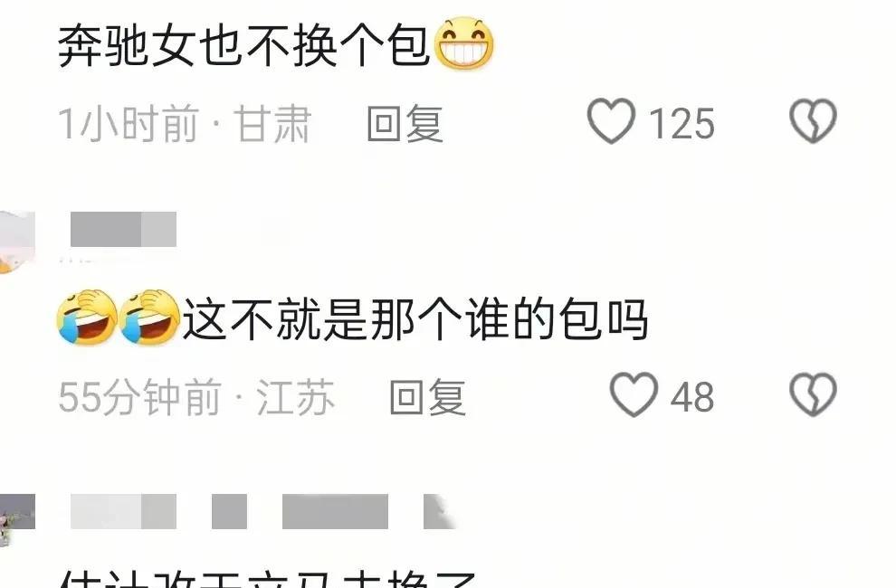Select the comment text 奔驰女也不换个包
This screenshot has width=896, height=588.
pyautogui.click(x=244, y=46)
